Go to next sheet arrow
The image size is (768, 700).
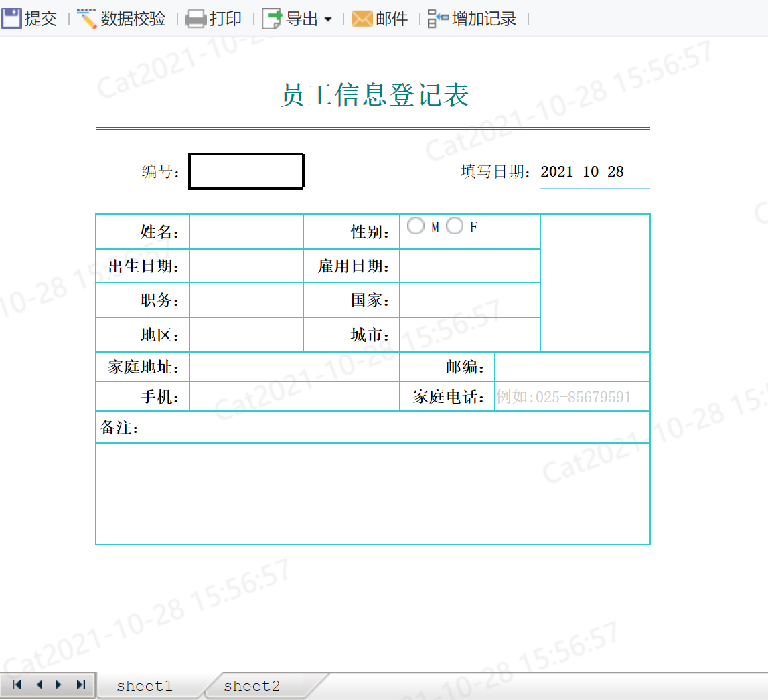click(58, 685)
